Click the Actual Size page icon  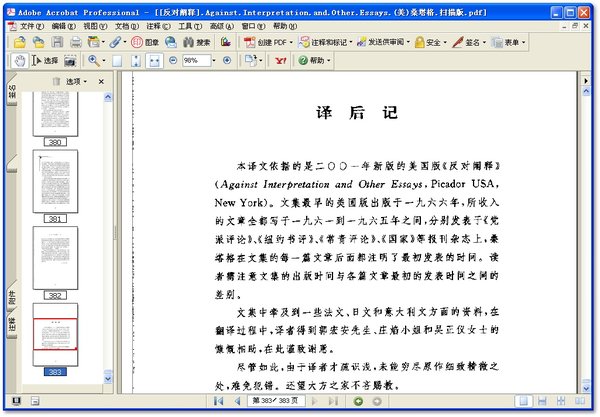click(117, 60)
